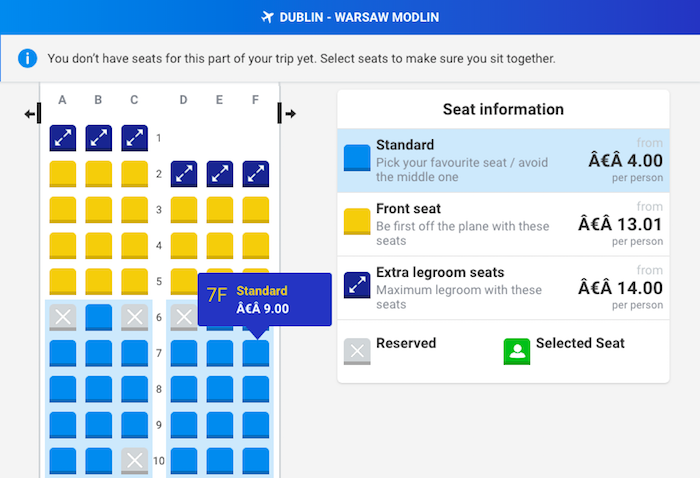Click the green Selected Seat legend icon
Viewport: 700px width, 478px height.
point(517,351)
